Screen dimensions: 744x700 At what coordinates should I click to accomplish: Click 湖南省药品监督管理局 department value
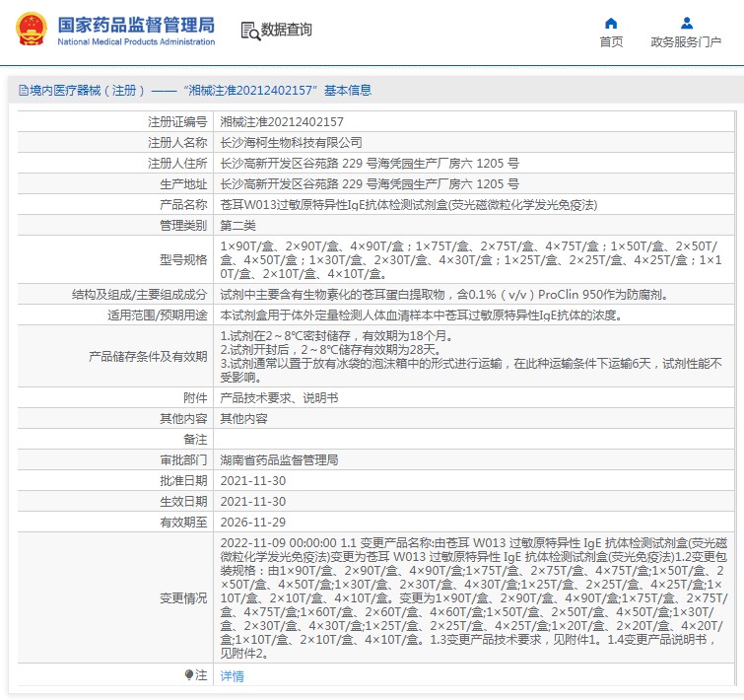279,459
